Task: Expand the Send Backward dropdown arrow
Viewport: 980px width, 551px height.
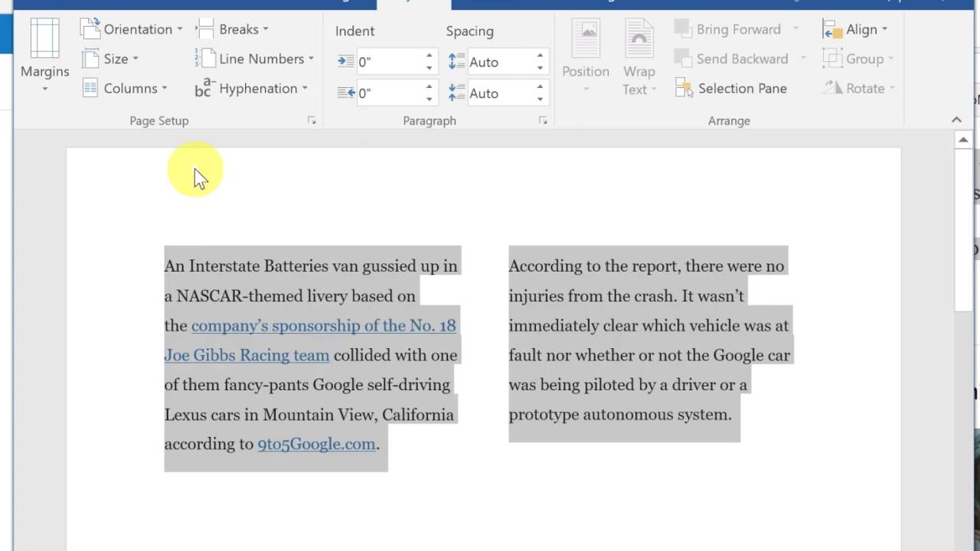Action: click(x=803, y=59)
